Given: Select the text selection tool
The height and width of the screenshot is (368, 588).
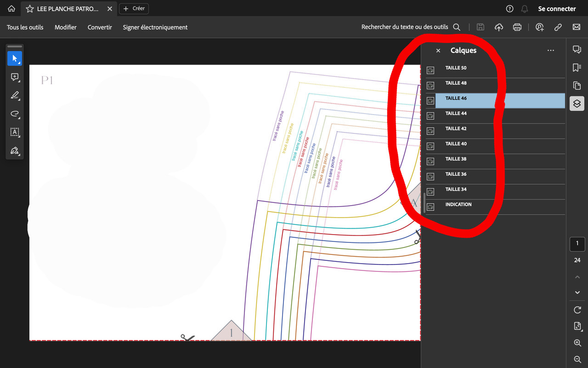Looking at the screenshot, I should tap(14, 132).
